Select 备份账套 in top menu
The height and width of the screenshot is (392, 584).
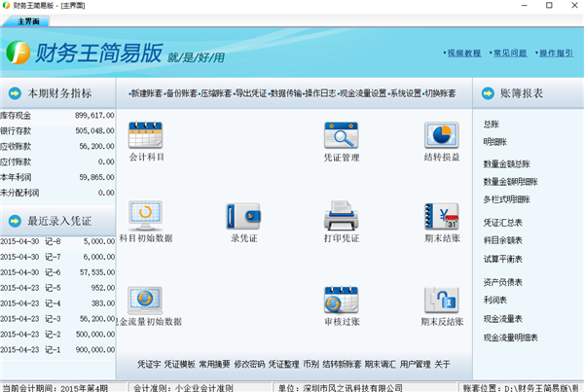181,93
